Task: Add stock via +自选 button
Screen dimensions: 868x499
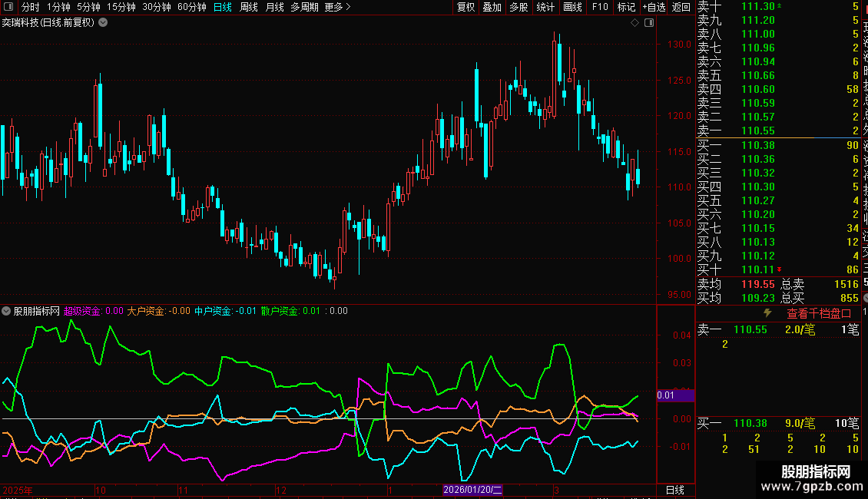Action: pyautogui.click(x=654, y=7)
